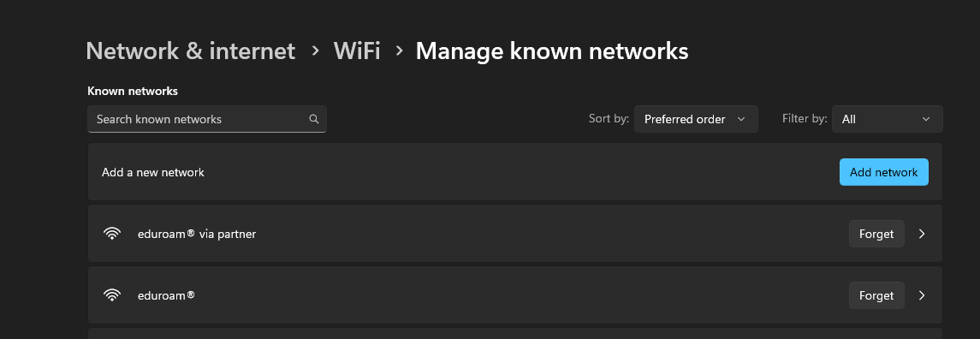Viewport: 980px width, 339px height.
Task: Open the Filter by All dropdown
Action: pos(887,119)
